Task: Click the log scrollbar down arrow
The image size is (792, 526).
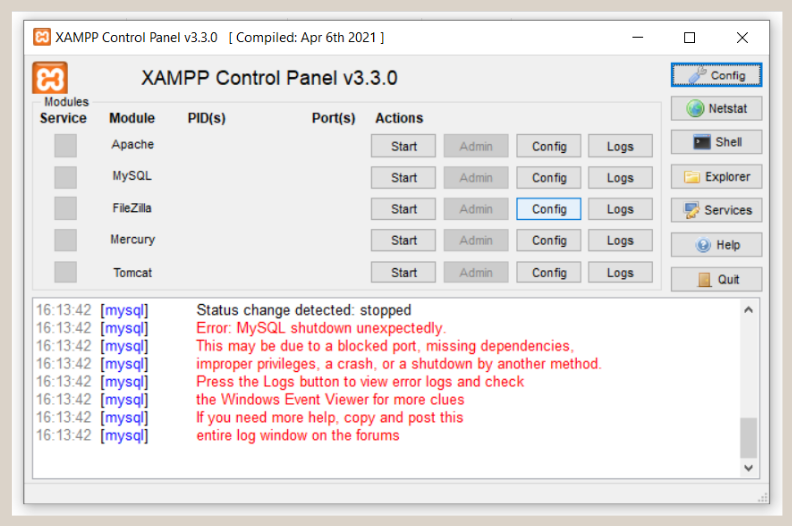Action: tap(749, 468)
